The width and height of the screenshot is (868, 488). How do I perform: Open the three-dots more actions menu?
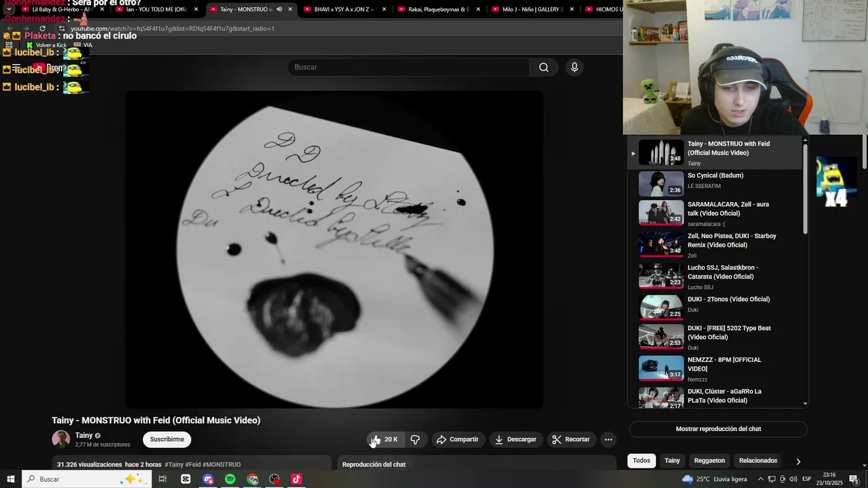coord(608,439)
